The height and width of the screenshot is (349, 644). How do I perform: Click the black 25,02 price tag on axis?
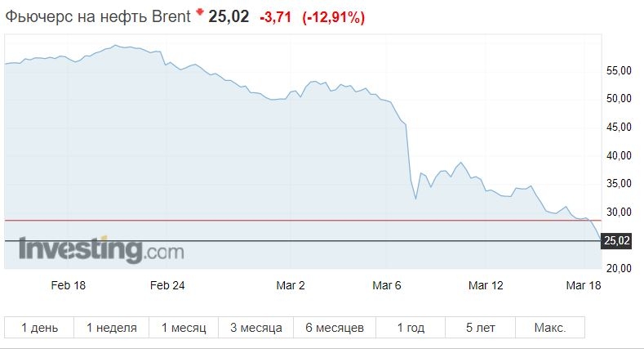(x=616, y=240)
